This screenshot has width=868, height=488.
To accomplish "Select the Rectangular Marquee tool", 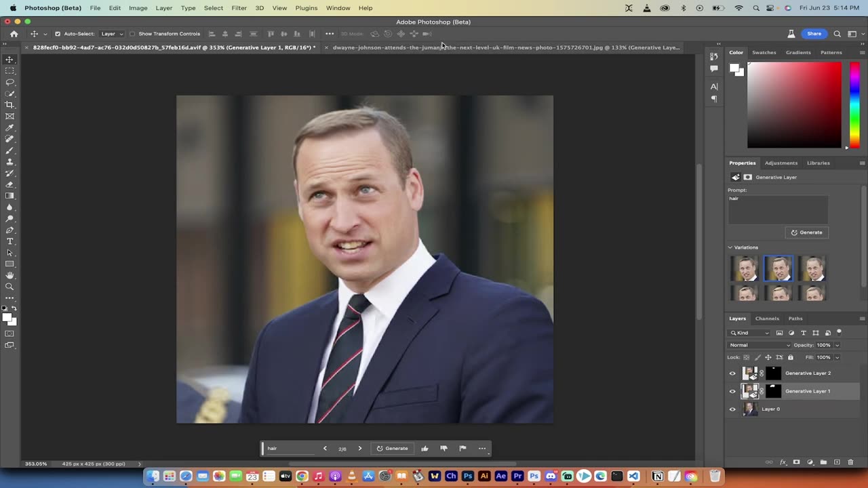I will pos(9,70).
